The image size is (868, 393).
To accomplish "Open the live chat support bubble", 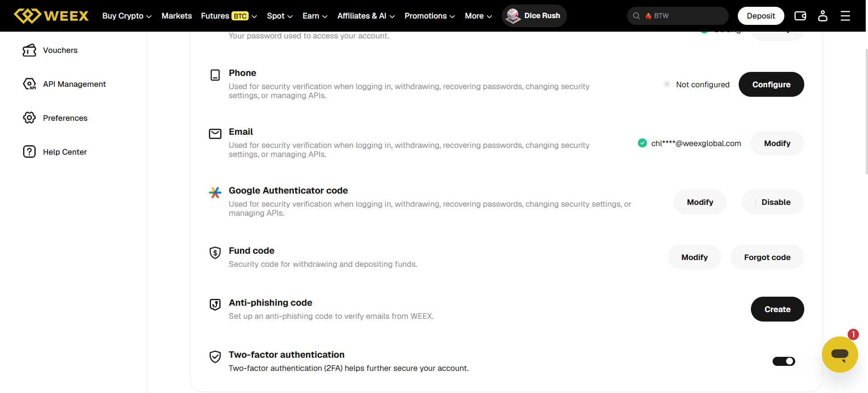I will (x=840, y=355).
